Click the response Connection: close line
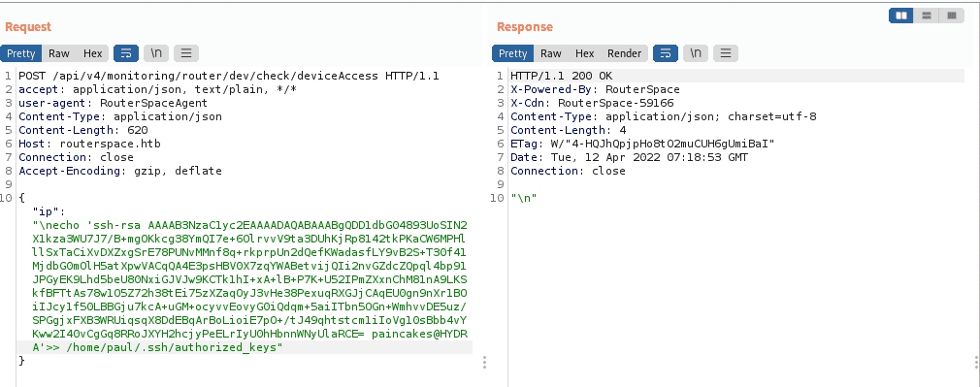 pyautogui.click(x=569, y=171)
